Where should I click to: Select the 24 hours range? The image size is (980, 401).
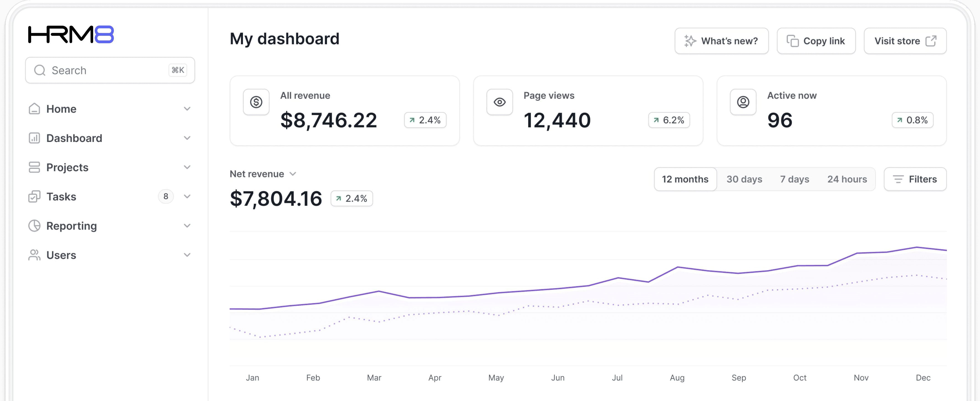tap(847, 179)
